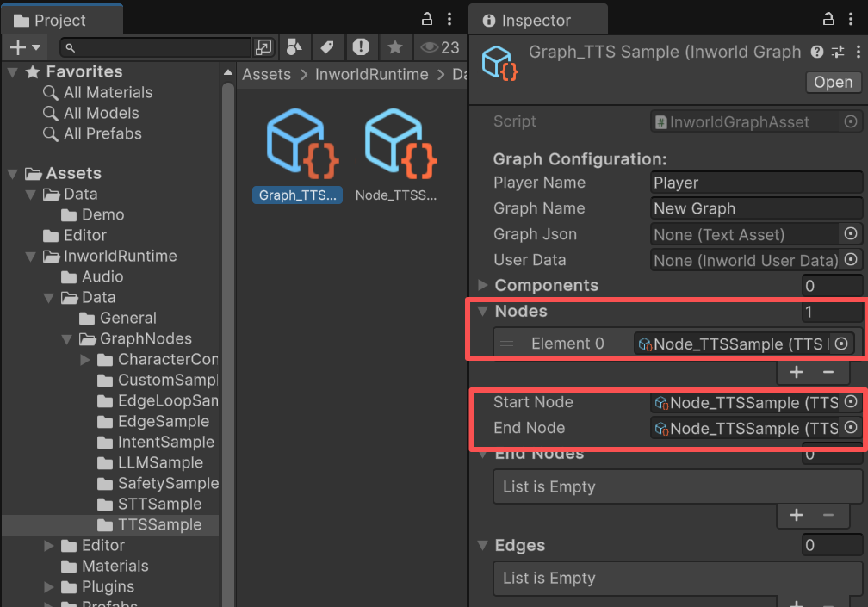The width and height of the screenshot is (868, 607).
Task: Collapse the Edges foldout
Action: pyautogui.click(x=483, y=545)
